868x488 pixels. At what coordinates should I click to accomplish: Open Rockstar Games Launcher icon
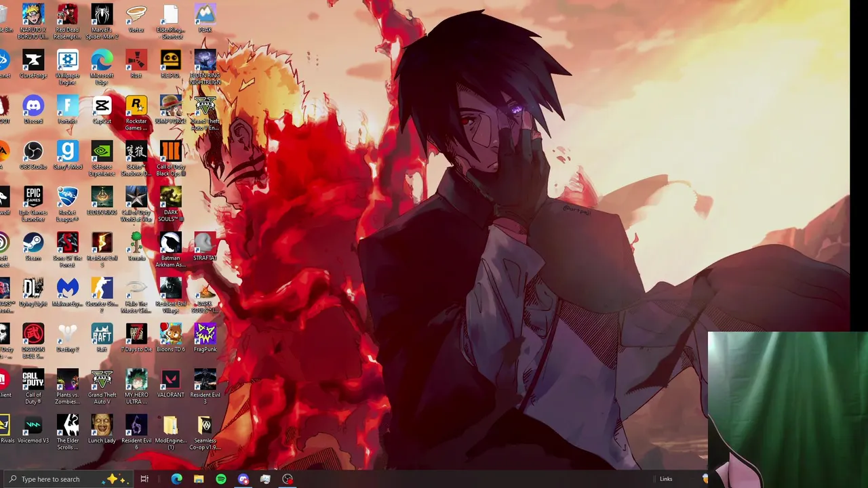pos(136,113)
